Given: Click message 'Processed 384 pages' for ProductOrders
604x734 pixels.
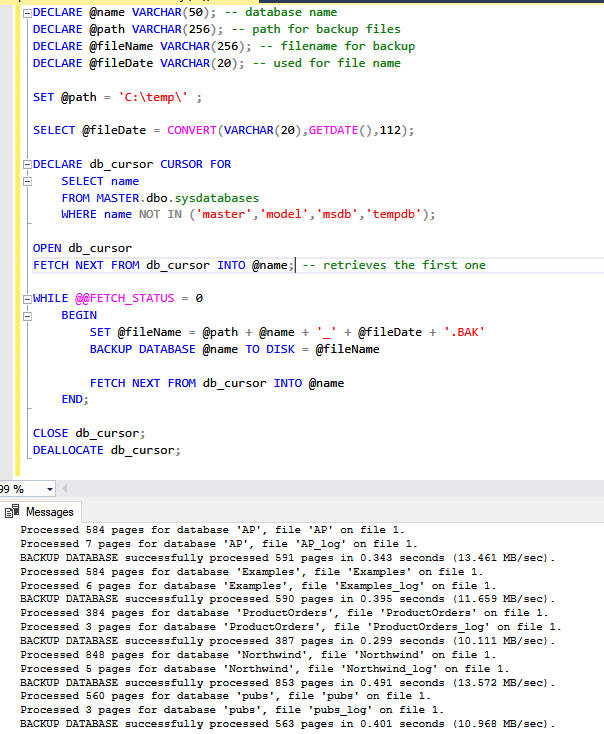Looking at the screenshot, I should pos(284,613).
